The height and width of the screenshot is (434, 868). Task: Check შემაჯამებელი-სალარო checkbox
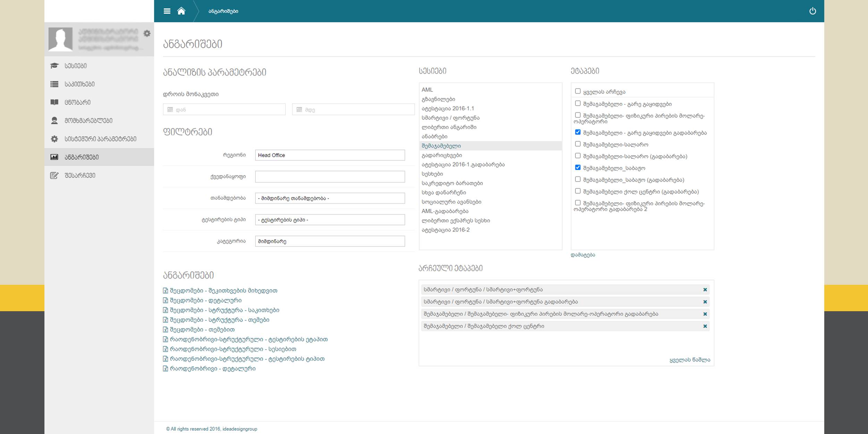578,144
